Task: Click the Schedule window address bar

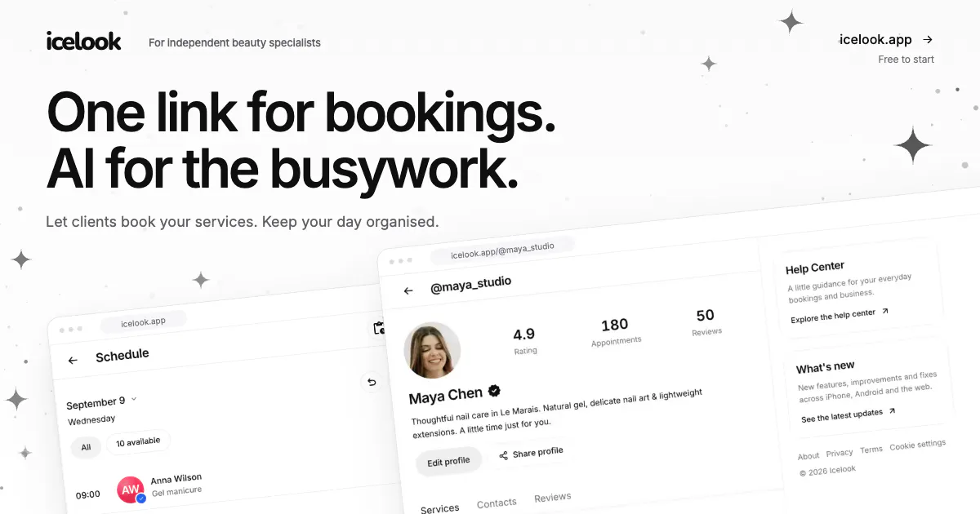Action: click(x=144, y=321)
